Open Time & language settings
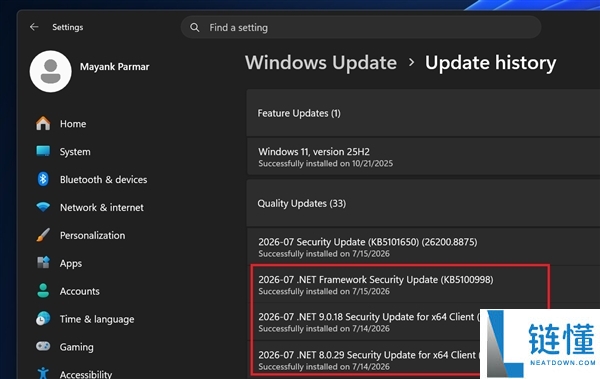600x379 pixels. [97, 319]
